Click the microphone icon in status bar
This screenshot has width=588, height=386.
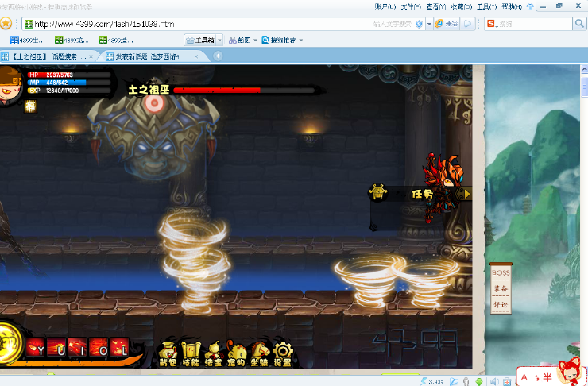click(466, 381)
